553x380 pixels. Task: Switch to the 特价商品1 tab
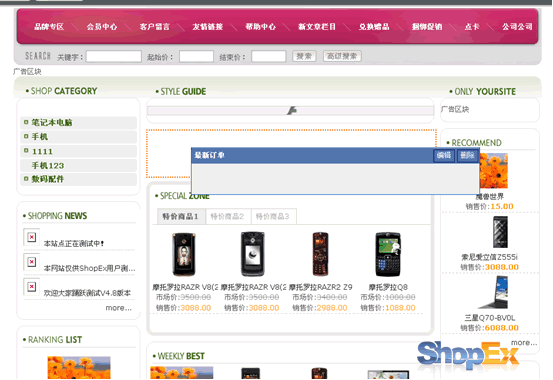(x=180, y=216)
